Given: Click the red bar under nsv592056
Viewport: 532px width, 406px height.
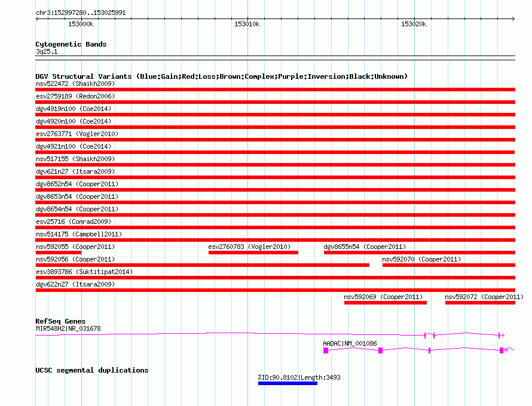Looking at the screenshot, I should tap(203, 265).
